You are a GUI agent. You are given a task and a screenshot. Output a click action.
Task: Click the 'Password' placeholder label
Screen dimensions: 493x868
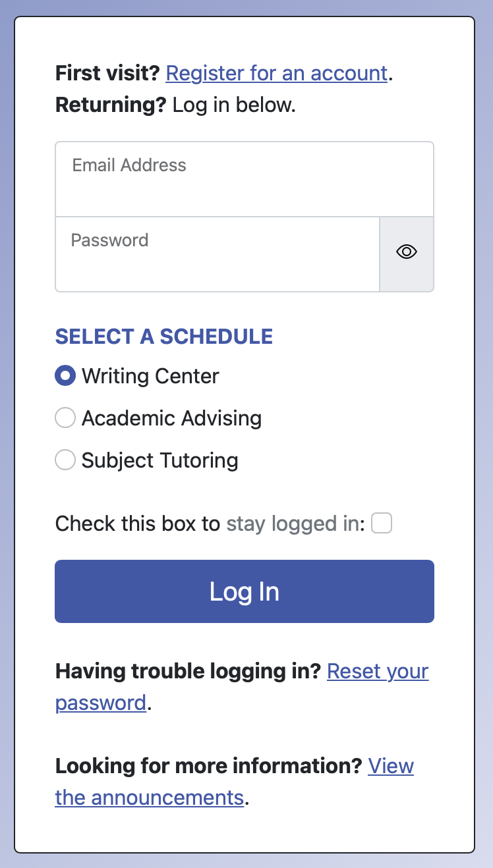pyautogui.click(x=109, y=240)
